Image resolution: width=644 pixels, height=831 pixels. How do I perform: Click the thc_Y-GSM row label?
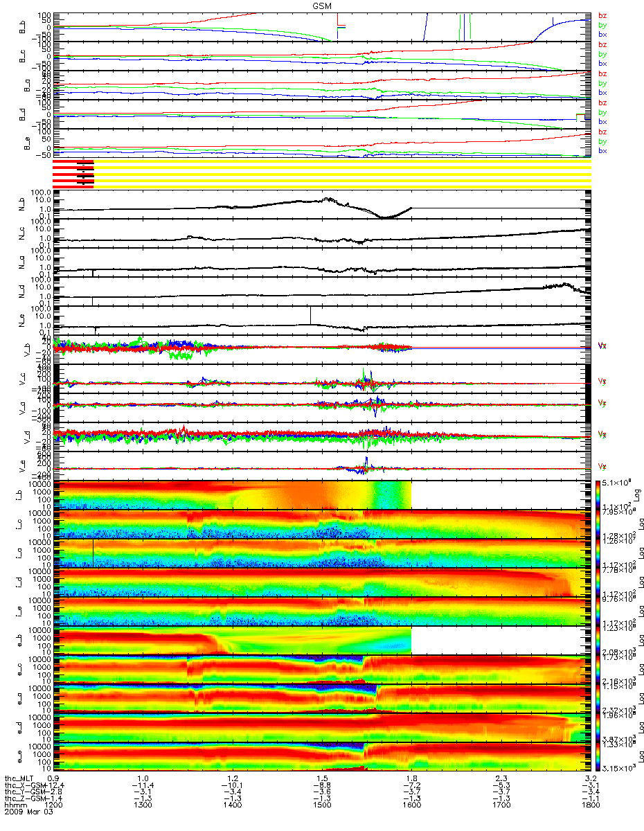point(24,793)
